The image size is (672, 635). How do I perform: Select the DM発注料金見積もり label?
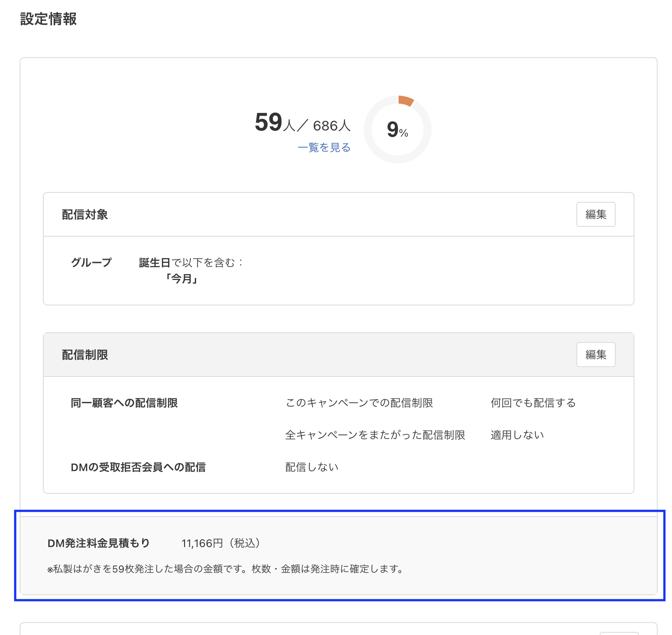(x=99, y=543)
